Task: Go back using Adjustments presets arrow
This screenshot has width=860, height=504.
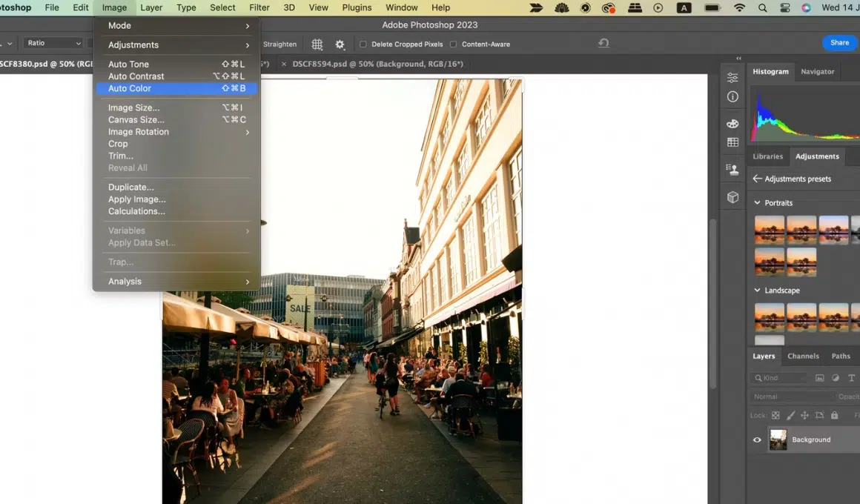Action: coord(757,179)
